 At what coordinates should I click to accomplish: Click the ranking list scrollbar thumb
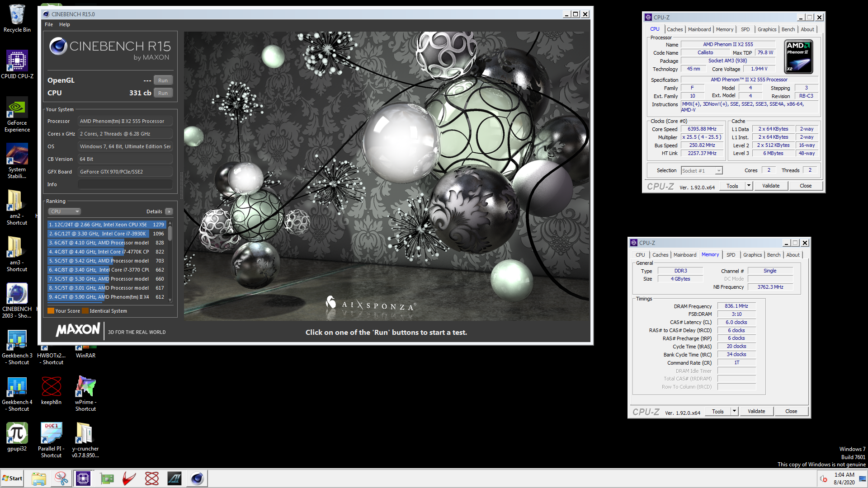coord(170,233)
